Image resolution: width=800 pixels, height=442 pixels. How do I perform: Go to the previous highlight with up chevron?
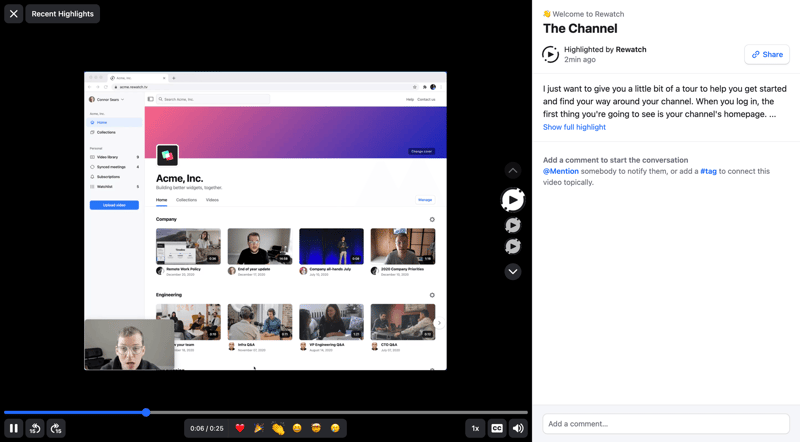(x=513, y=170)
